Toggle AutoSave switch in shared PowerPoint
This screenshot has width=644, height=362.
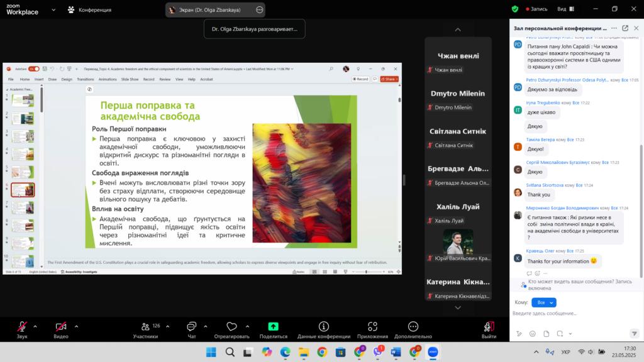34,69
